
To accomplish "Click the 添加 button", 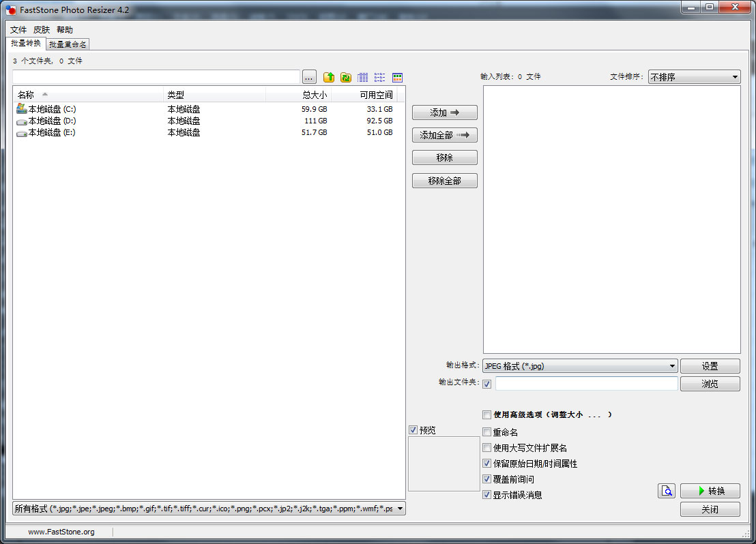I will pos(445,112).
